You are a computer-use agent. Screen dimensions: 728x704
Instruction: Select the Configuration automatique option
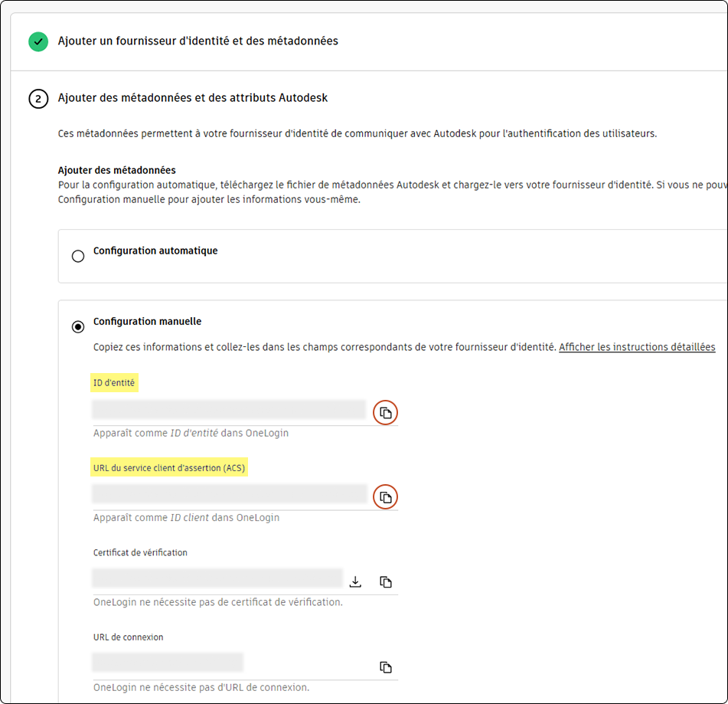77,256
